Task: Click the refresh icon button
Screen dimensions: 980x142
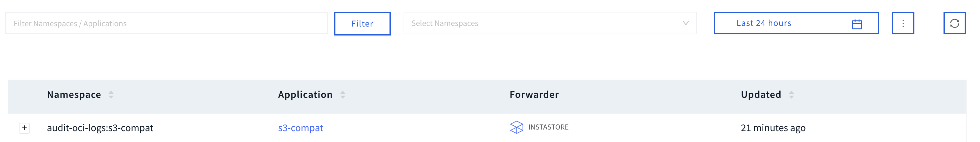Action: pyautogui.click(x=954, y=24)
